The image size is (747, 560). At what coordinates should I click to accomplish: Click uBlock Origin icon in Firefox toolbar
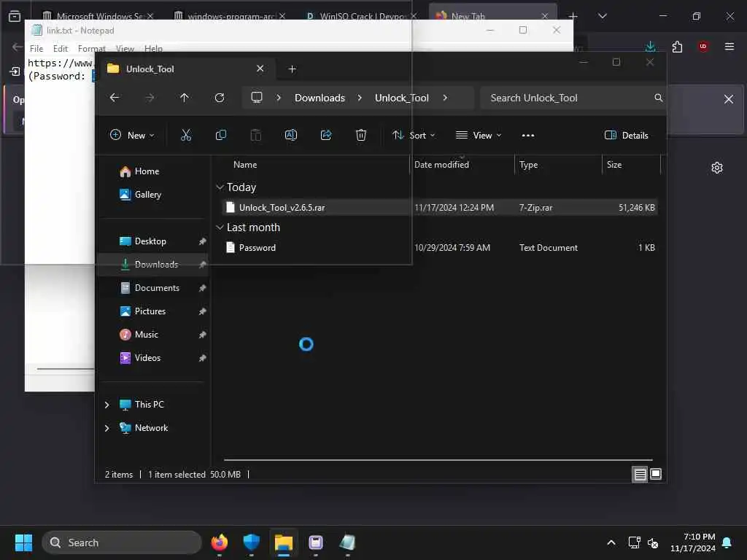click(703, 46)
